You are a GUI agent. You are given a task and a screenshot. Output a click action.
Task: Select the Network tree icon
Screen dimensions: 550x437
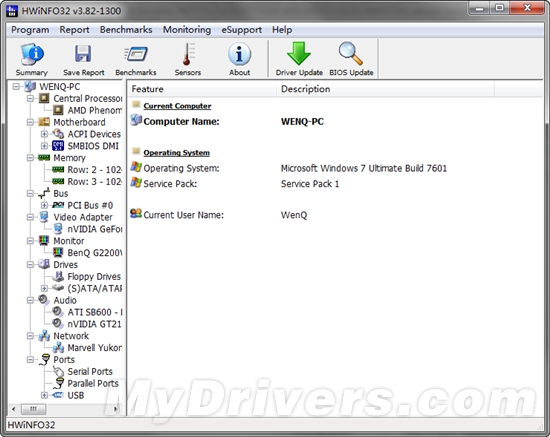(44, 336)
